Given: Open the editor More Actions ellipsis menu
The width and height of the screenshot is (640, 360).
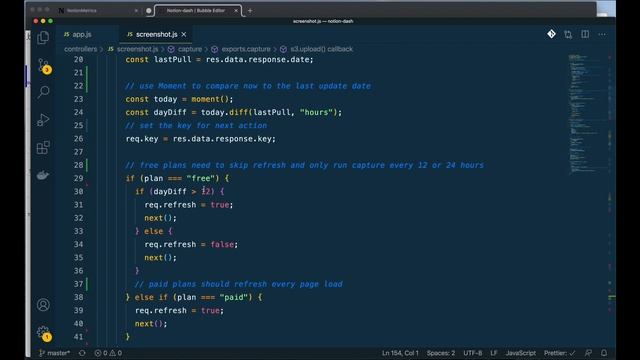Looking at the screenshot, I should [602, 34].
